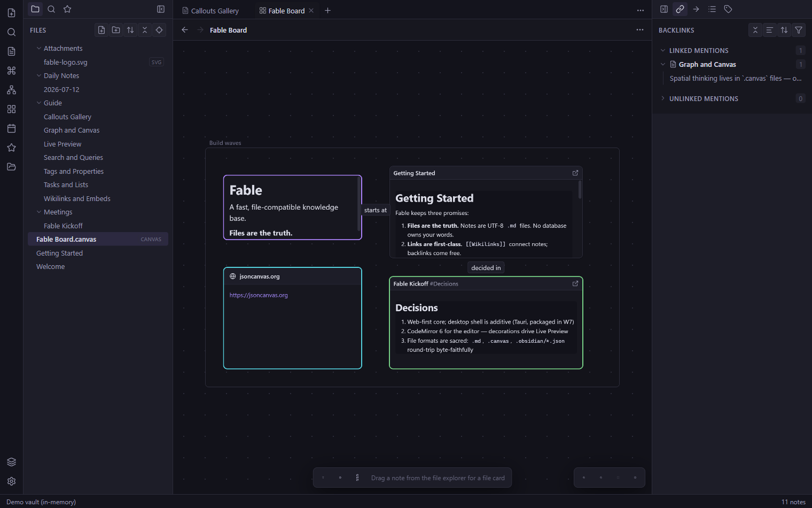
Task: Select the 'starts at' edge label
Action: (x=376, y=210)
